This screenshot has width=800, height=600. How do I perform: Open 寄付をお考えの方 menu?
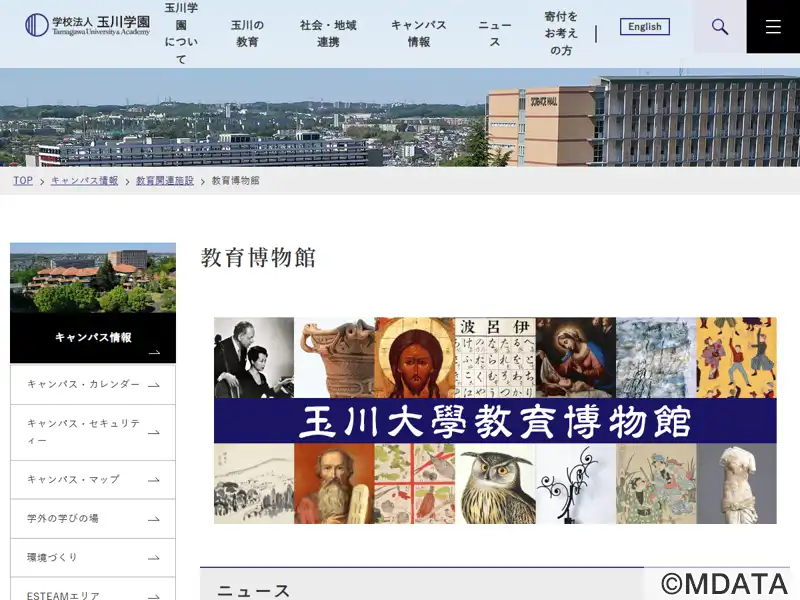(561, 34)
